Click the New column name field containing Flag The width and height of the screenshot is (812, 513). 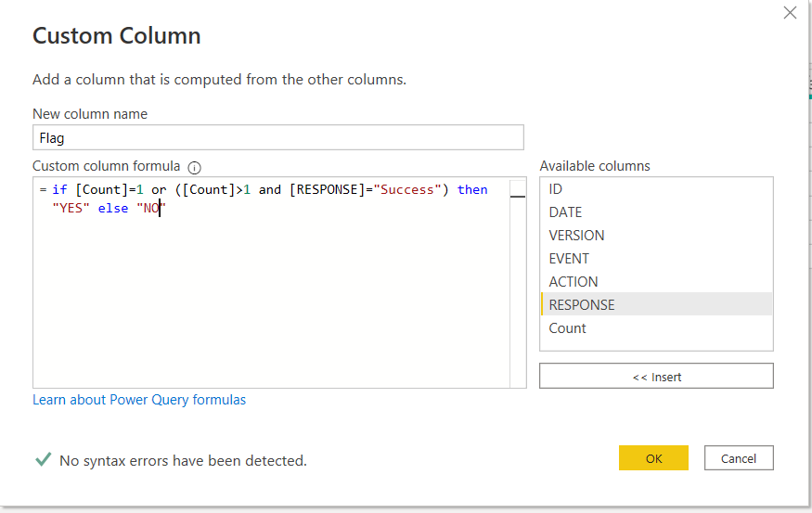point(278,137)
